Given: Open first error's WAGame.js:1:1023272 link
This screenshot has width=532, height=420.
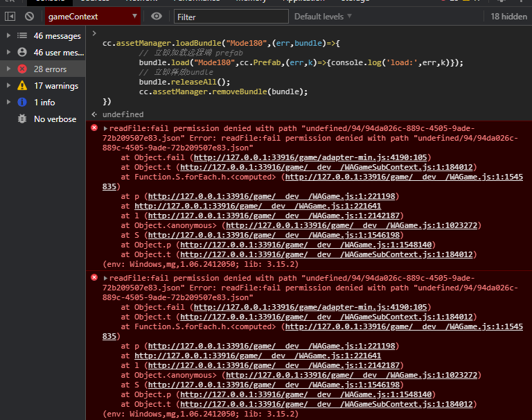Looking at the screenshot, I should point(351,225).
